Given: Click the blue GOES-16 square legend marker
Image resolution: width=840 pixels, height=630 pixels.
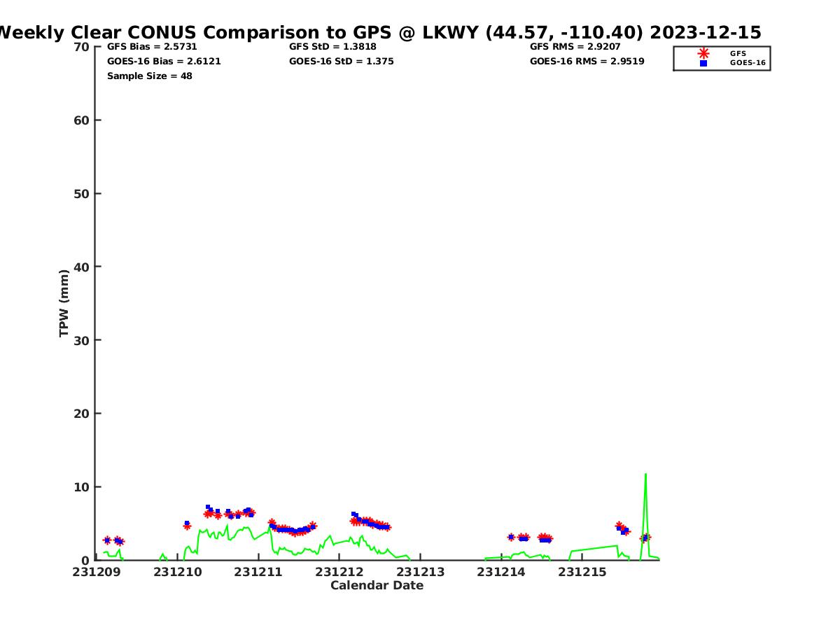Looking at the screenshot, I should pos(703,63).
